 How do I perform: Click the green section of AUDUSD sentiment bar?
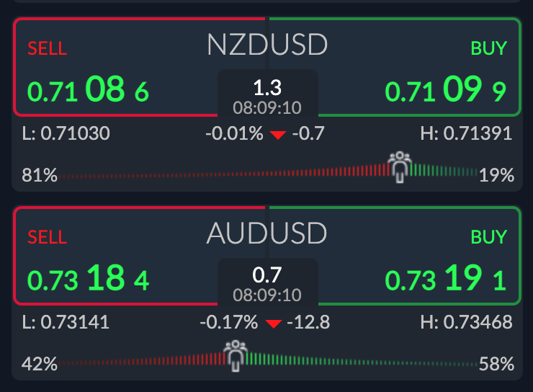[x=362, y=360]
